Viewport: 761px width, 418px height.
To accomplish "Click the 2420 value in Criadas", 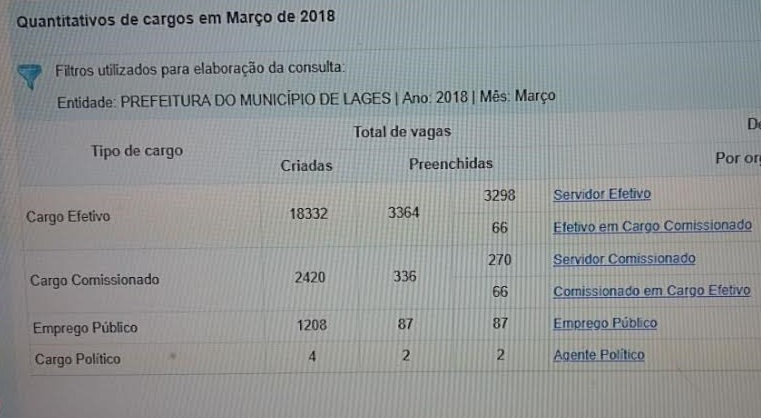I will tap(311, 276).
